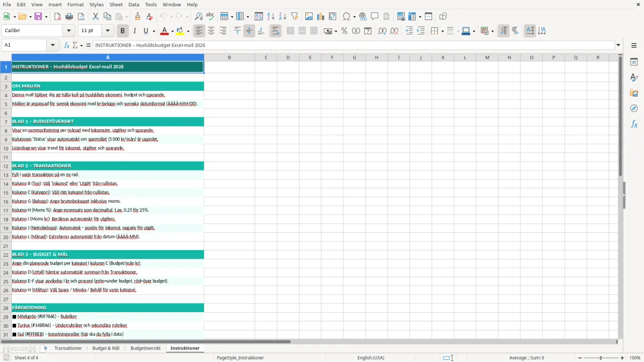Open the Sidebar Navigator

point(634,109)
